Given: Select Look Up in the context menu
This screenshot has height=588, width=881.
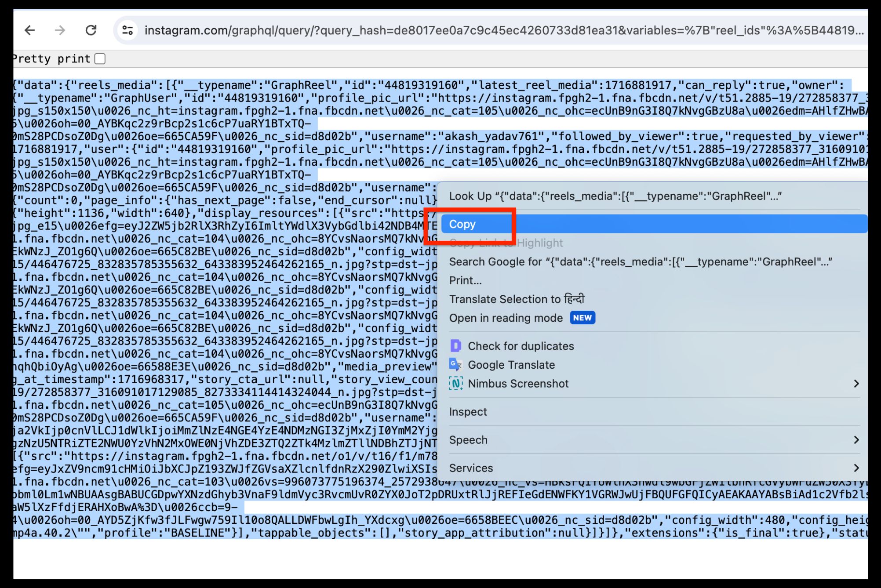Looking at the screenshot, I should point(654,196).
